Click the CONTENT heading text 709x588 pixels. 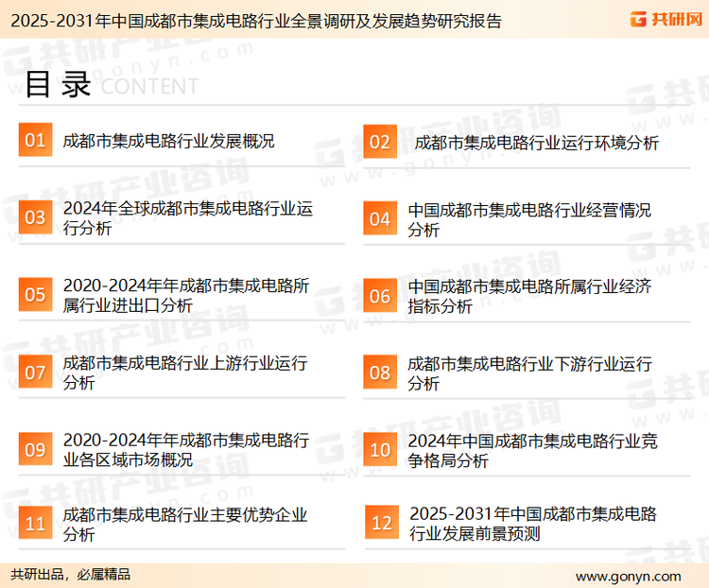(x=149, y=86)
